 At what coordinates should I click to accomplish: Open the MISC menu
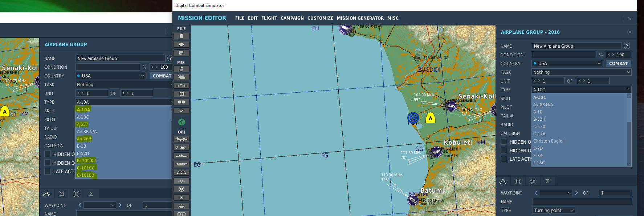[393, 18]
